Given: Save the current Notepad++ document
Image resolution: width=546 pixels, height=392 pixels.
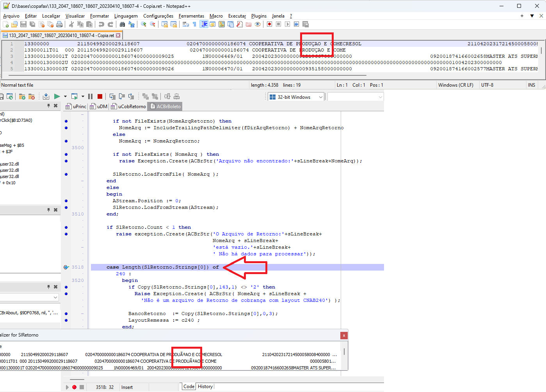Looking at the screenshot, I should click(23, 24).
